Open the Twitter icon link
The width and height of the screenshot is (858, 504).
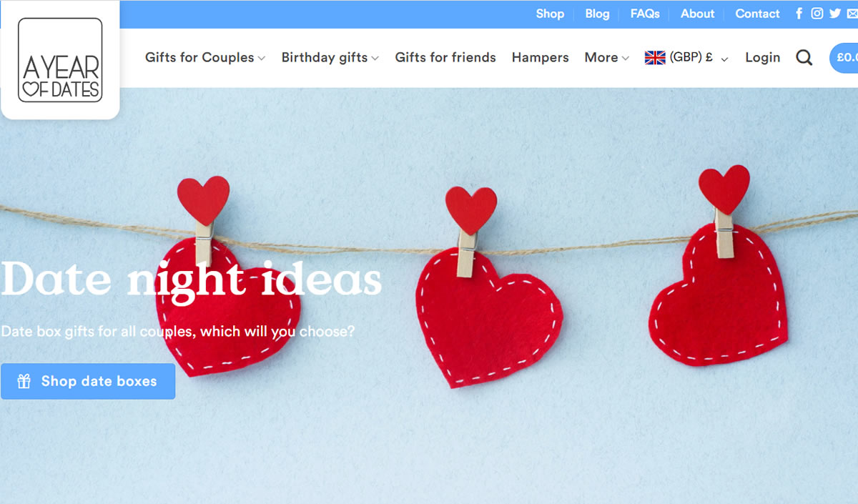(x=835, y=14)
